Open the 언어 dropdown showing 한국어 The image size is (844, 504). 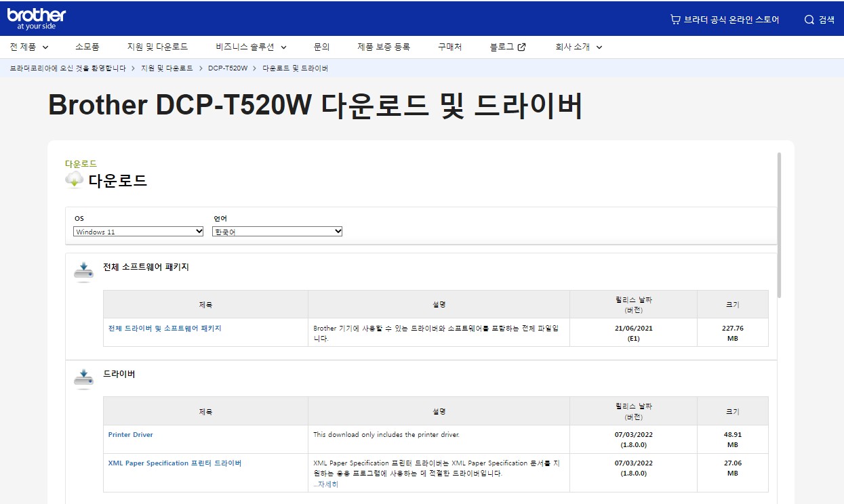pos(277,232)
